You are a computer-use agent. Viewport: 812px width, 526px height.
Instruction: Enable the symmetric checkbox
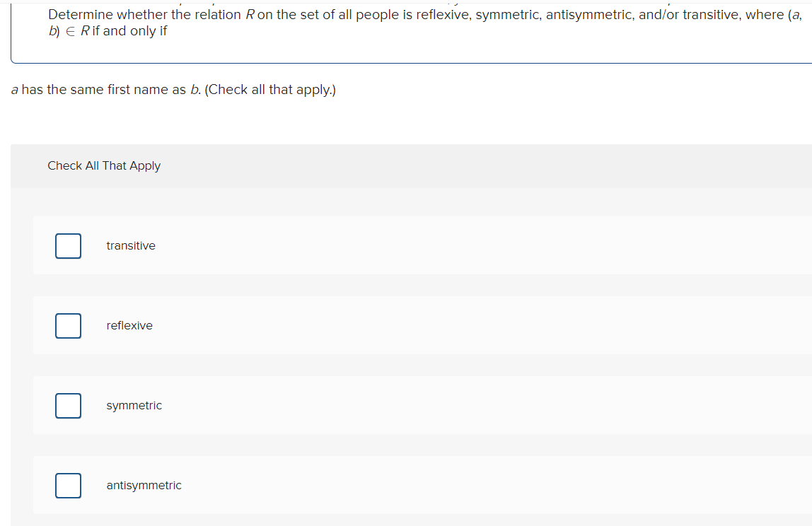click(68, 405)
